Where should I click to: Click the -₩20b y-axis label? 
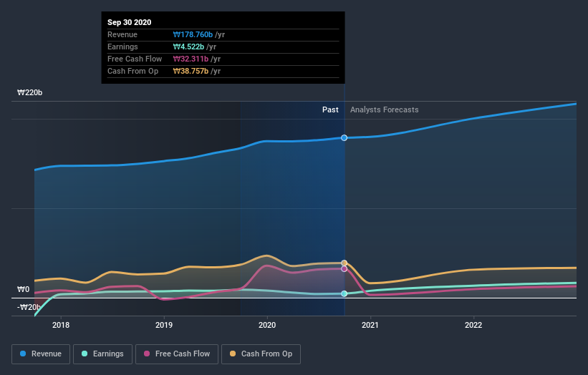click(29, 307)
